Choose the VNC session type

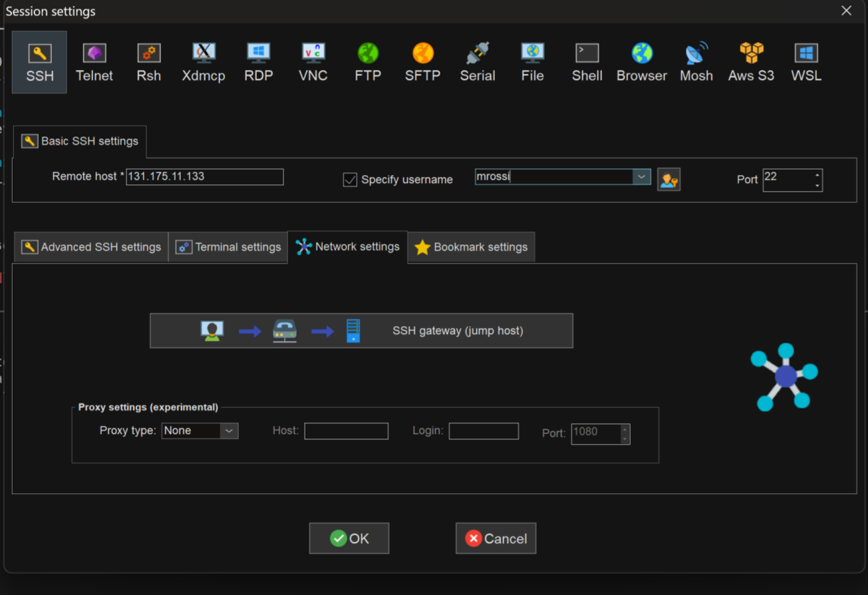pos(313,62)
